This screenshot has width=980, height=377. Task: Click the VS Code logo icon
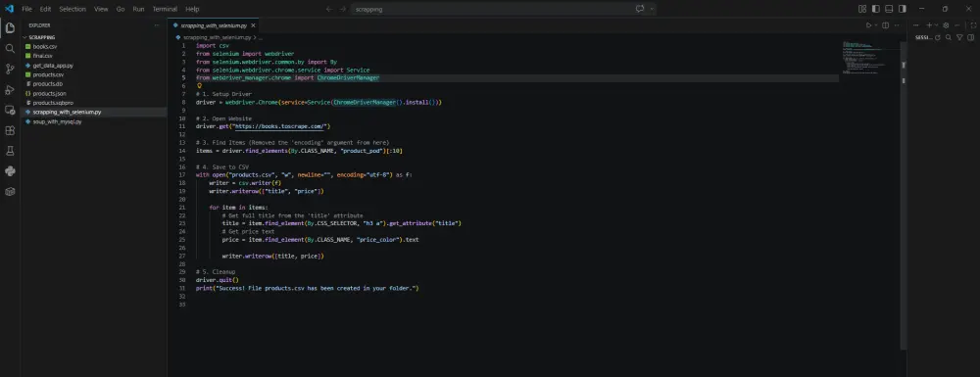pos(9,9)
